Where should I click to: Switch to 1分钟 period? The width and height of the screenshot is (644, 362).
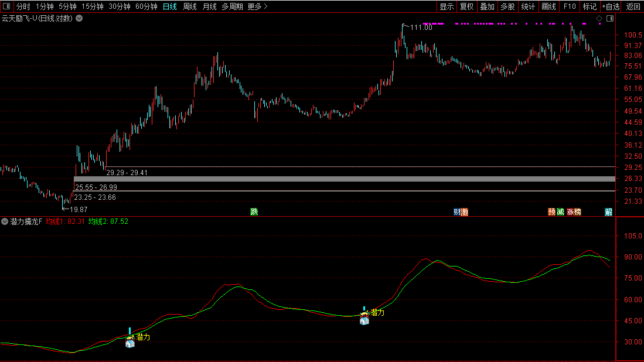pos(45,6)
